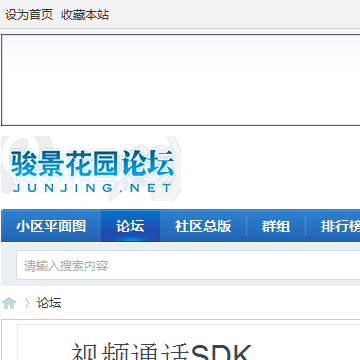The width and height of the screenshot is (360, 360).
Task: Focus the 请输入搜索内容 search field
Action: [188, 265]
